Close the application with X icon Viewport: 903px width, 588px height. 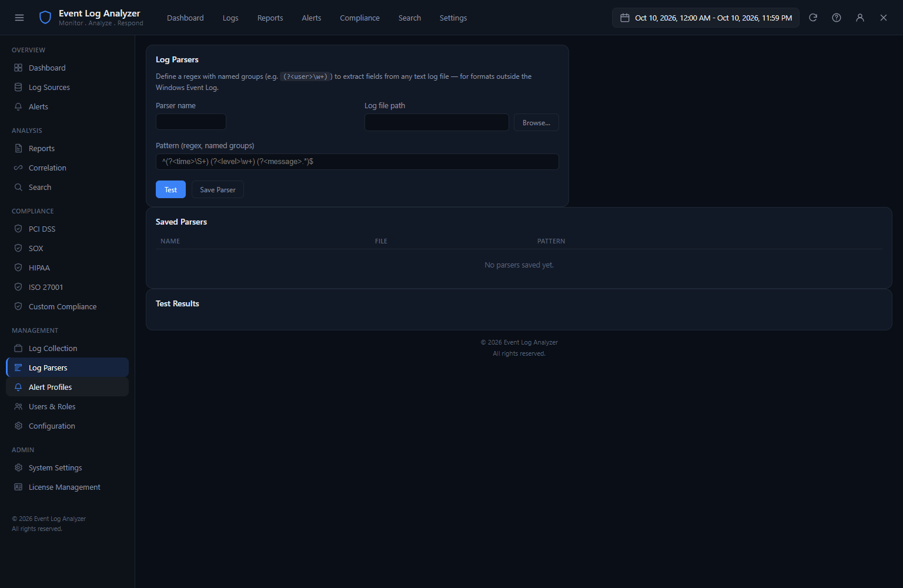pyautogui.click(x=884, y=18)
